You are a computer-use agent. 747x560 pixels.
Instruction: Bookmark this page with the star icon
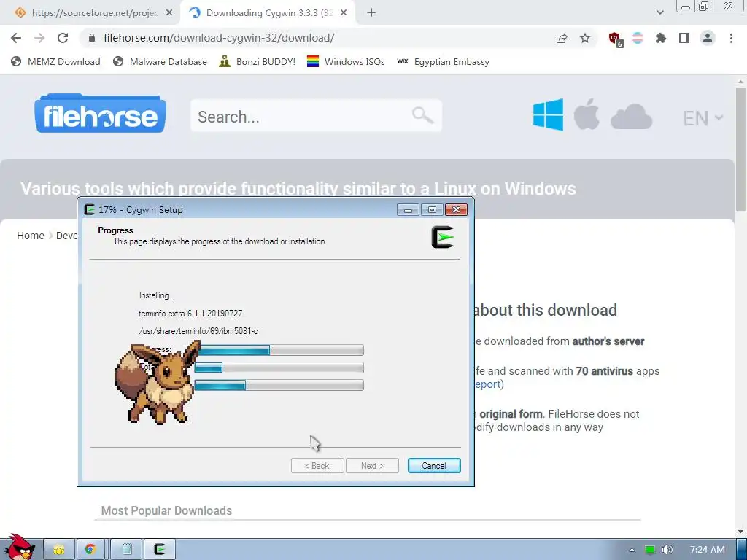[585, 38]
